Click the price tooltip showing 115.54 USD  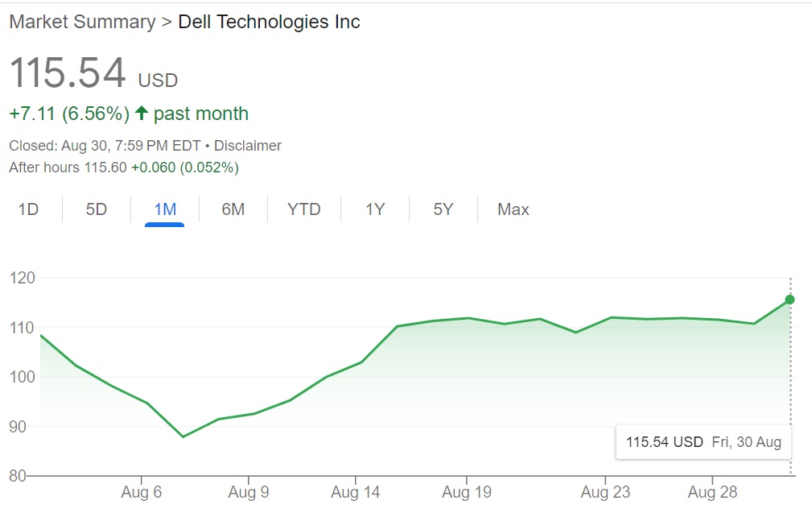pyautogui.click(x=703, y=442)
